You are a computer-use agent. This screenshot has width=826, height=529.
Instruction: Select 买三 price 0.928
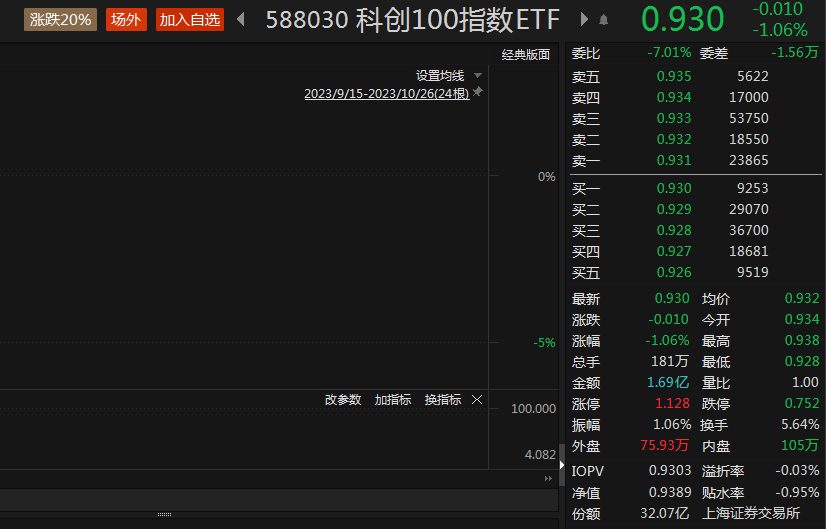674,231
